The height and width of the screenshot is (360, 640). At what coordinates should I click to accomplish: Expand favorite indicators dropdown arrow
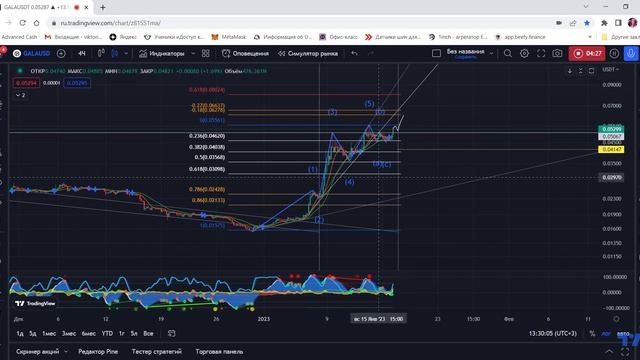[193, 53]
